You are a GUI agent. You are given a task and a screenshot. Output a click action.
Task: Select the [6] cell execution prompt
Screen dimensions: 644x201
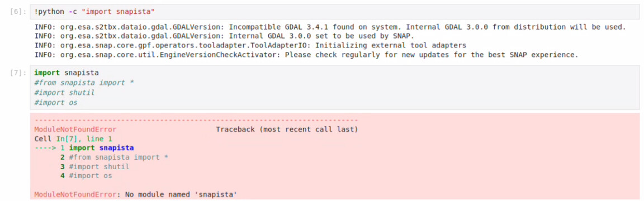click(x=18, y=11)
